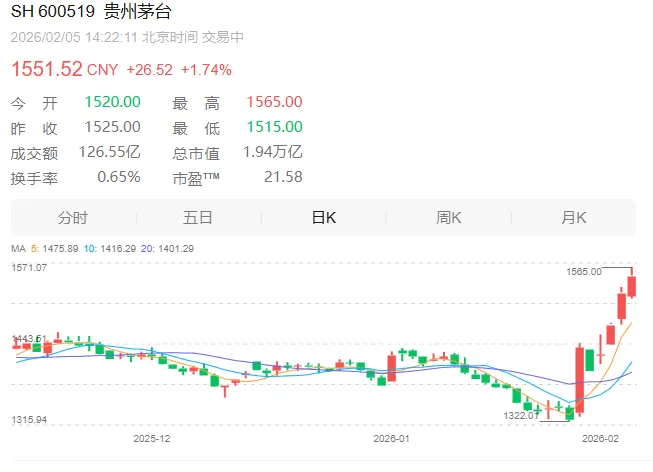
Task: Switch to the 周K tab
Action: (449, 217)
